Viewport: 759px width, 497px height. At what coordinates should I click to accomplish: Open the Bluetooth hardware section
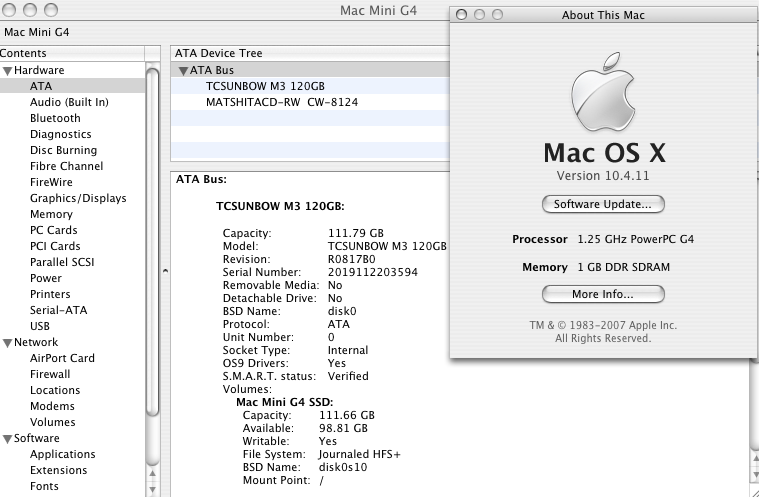pos(55,118)
